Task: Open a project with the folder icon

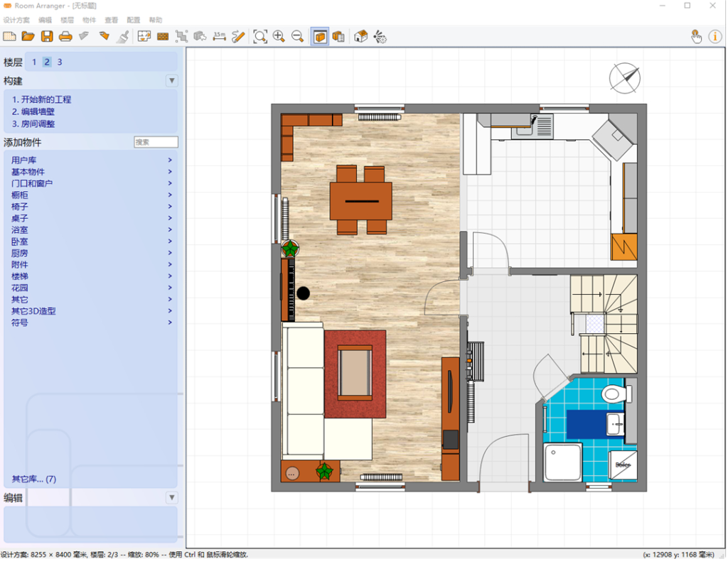Action: point(28,37)
